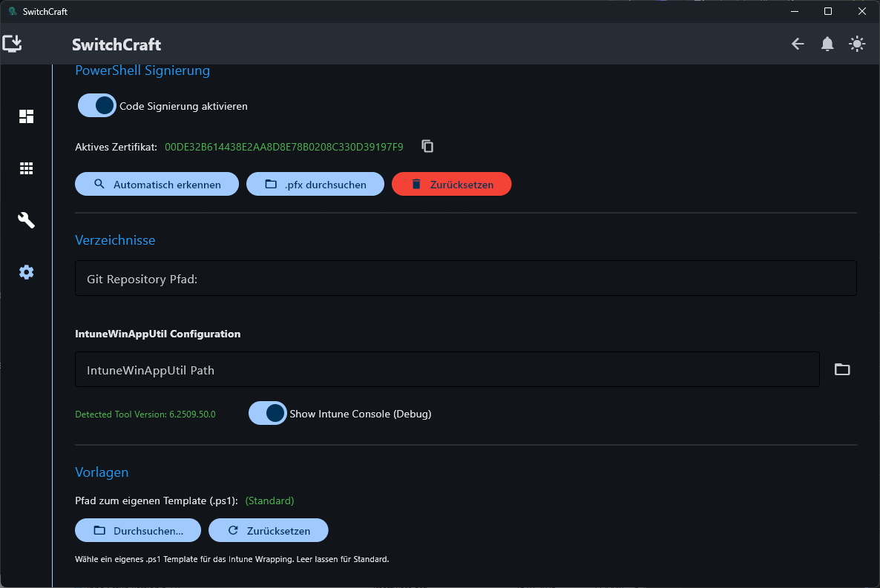The width and height of the screenshot is (880, 588).
Task: Click the SwitchCraft install logo icon
Action: pyautogui.click(x=13, y=44)
